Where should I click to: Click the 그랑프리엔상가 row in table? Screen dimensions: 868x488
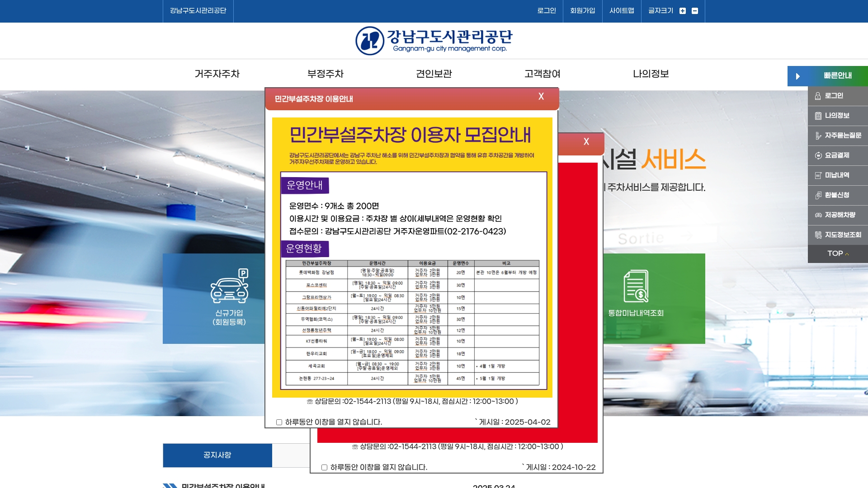pos(412,297)
